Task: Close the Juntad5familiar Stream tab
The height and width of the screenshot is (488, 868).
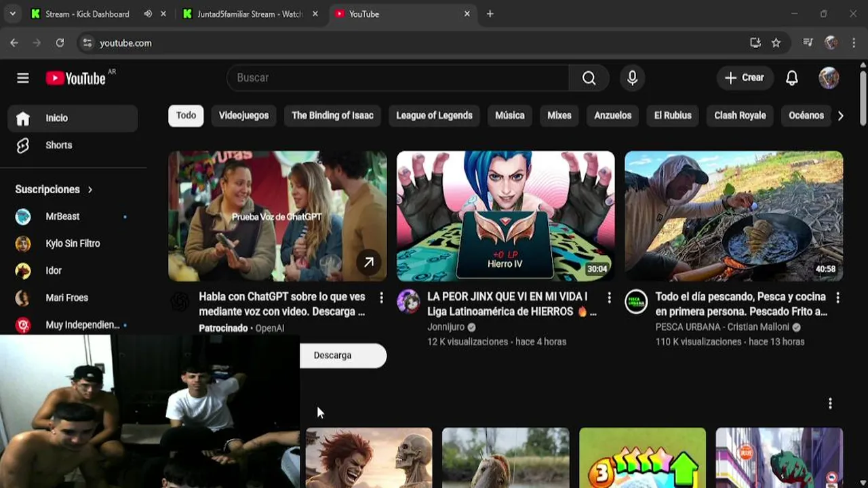Action: [315, 14]
